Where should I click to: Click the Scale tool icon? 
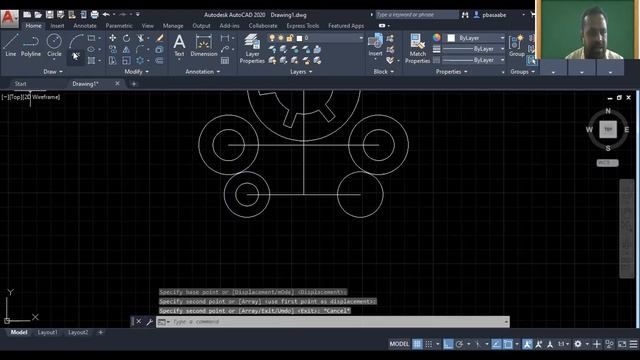tap(126, 61)
